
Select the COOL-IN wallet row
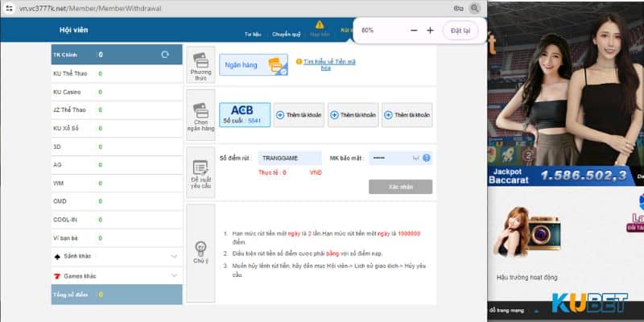pos(117,220)
